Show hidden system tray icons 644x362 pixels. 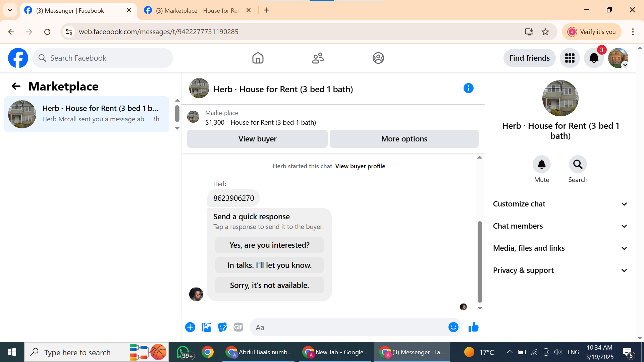click(509, 352)
